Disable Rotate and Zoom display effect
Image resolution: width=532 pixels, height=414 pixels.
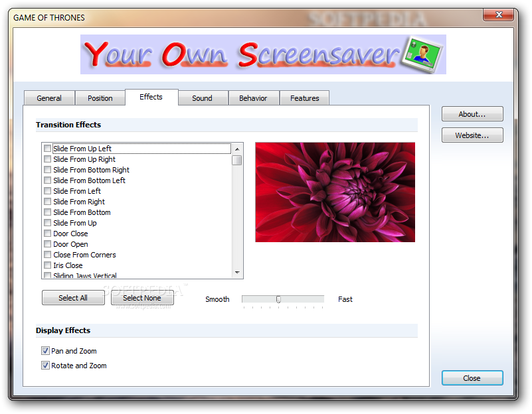45,365
